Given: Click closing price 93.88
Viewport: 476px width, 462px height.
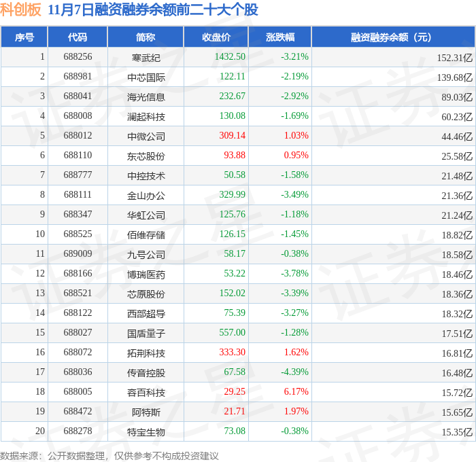Looking at the screenshot, I should point(235,156).
